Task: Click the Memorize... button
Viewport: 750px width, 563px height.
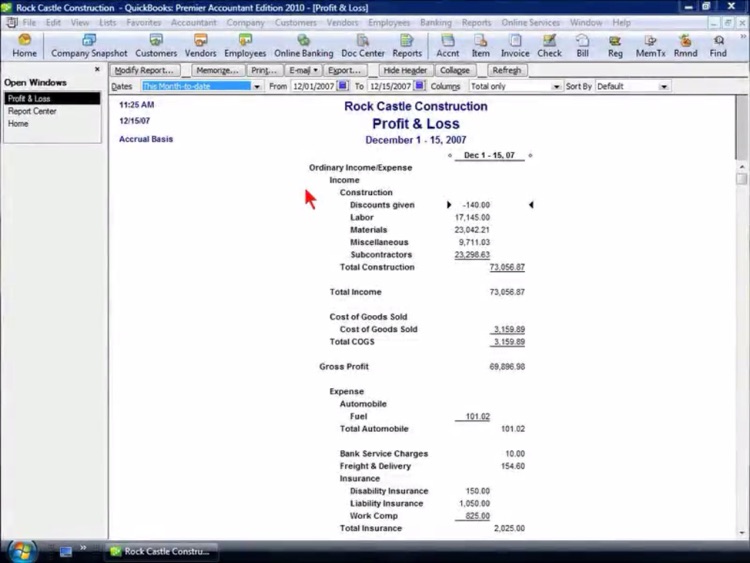Action: tap(218, 70)
